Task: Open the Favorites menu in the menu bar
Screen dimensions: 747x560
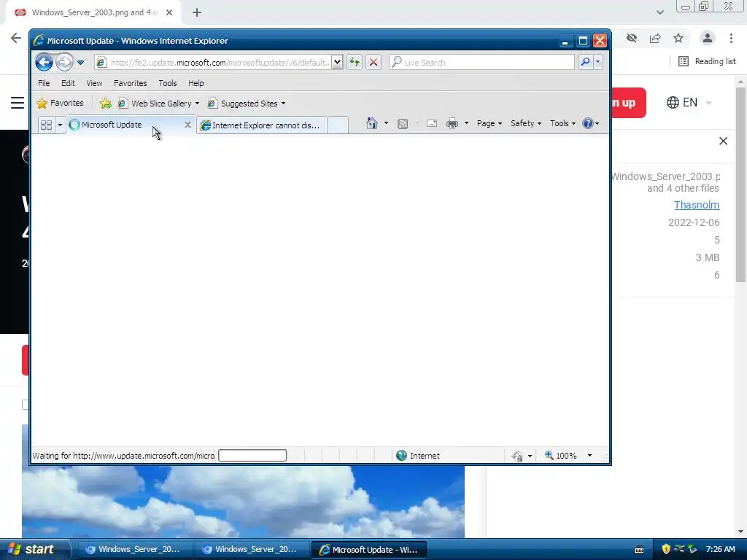Action: pyautogui.click(x=131, y=83)
